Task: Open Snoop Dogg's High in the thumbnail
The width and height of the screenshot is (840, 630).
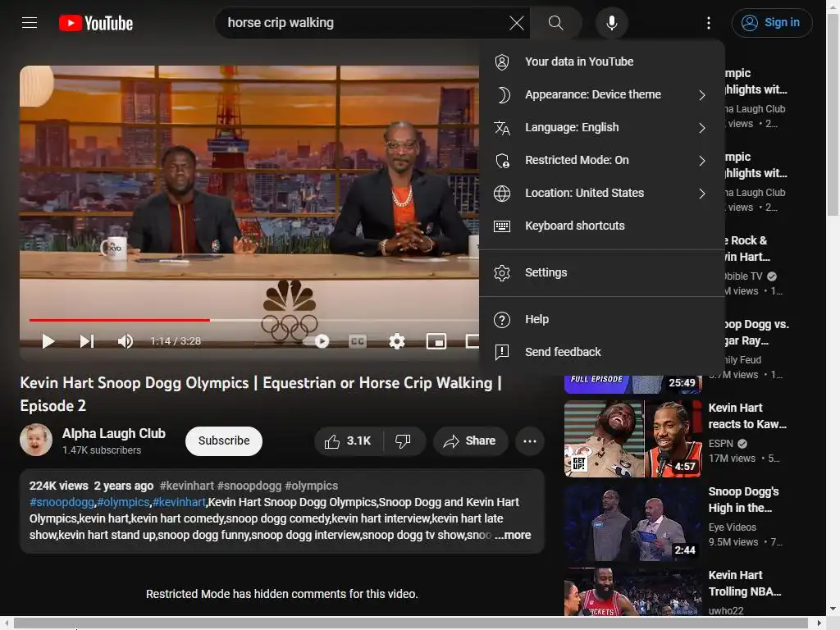Action: (x=632, y=523)
